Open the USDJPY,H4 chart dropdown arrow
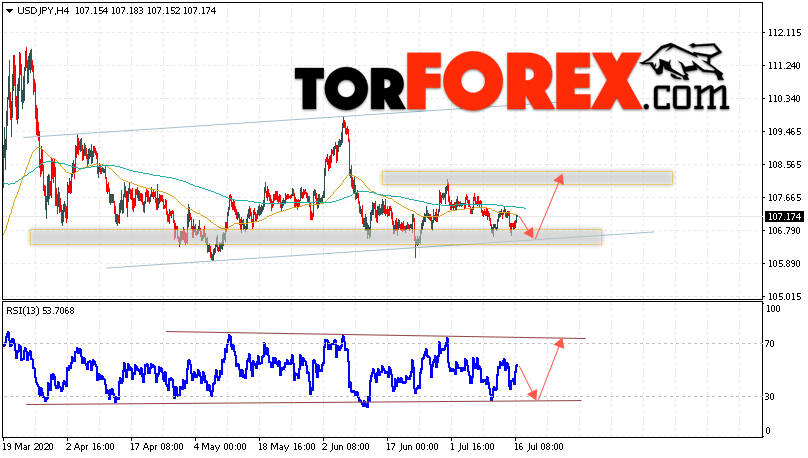The height and width of the screenshot is (458, 808). (x=9, y=11)
